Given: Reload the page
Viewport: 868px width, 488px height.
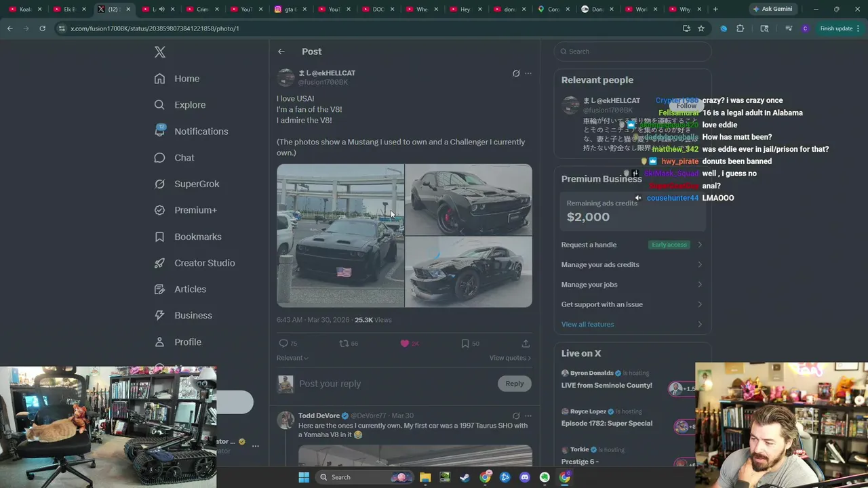Looking at the screenshot, I should (x=42, y=28).
